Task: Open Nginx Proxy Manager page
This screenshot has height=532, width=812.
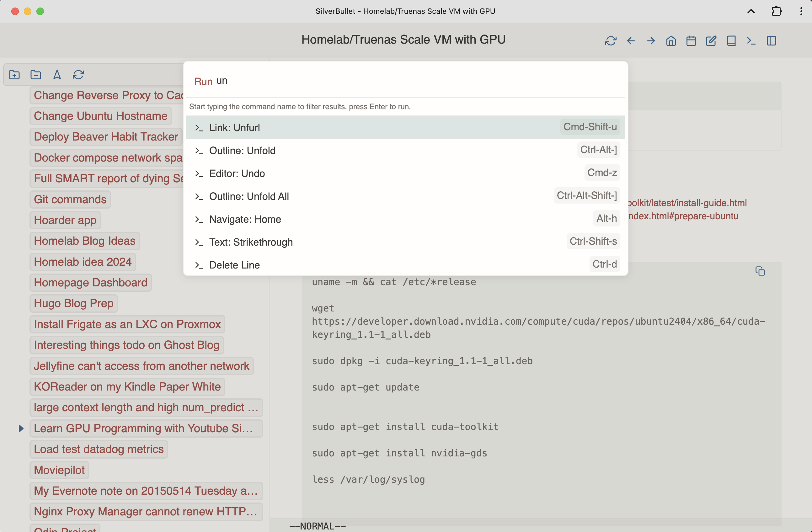Action: coord(146,512)
